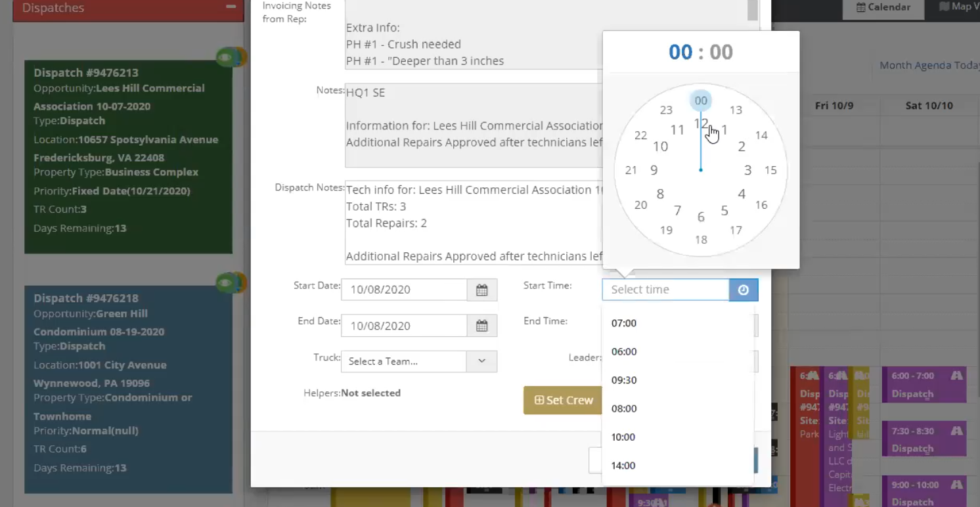Click the minutes 00 in time header

721,52
